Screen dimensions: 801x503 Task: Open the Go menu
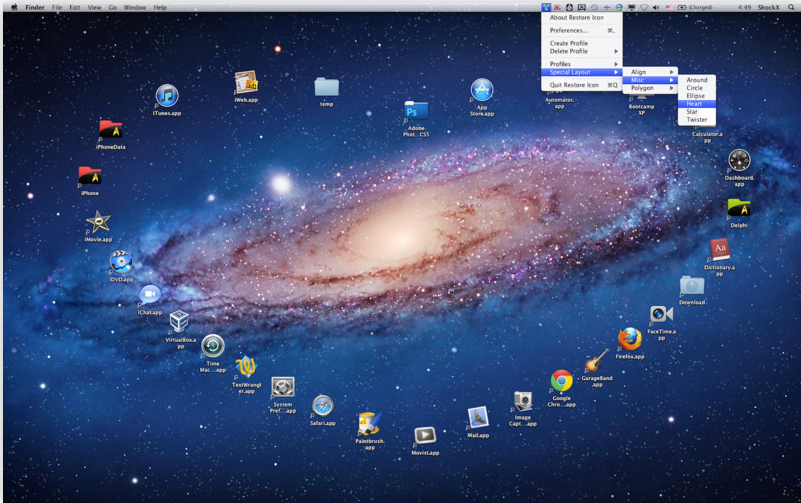(112, 7)
